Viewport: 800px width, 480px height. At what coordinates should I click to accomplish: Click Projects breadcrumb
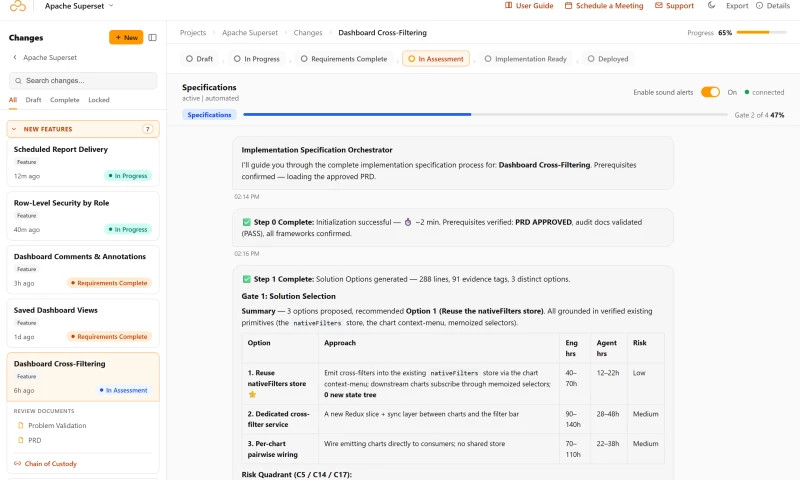[x=193, y=33]
